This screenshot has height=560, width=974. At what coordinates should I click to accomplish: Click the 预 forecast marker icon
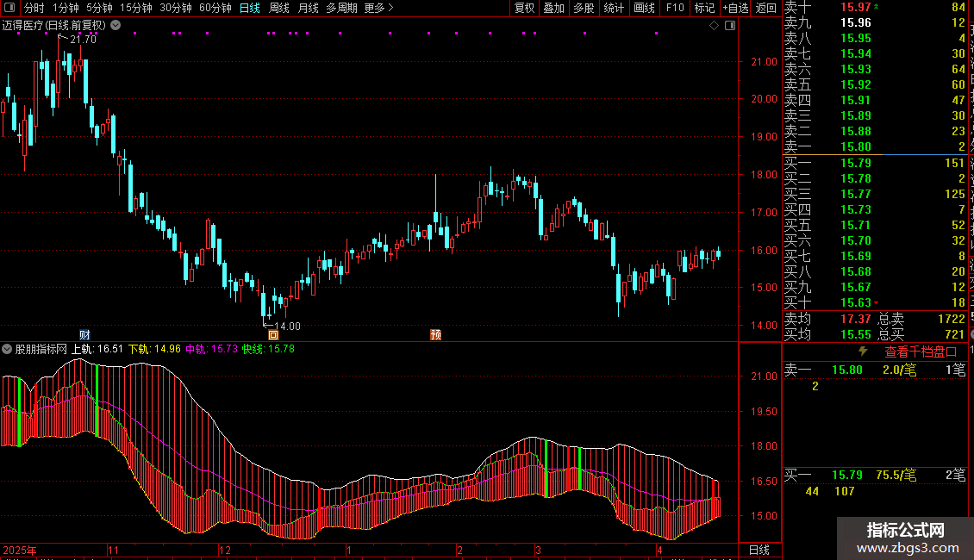coord(436,334)
